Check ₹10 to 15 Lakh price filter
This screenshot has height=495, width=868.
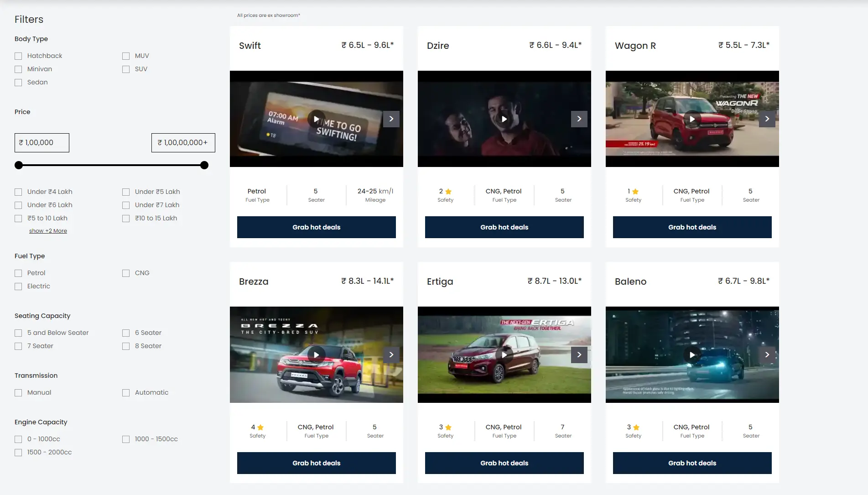tap(126, 219)
